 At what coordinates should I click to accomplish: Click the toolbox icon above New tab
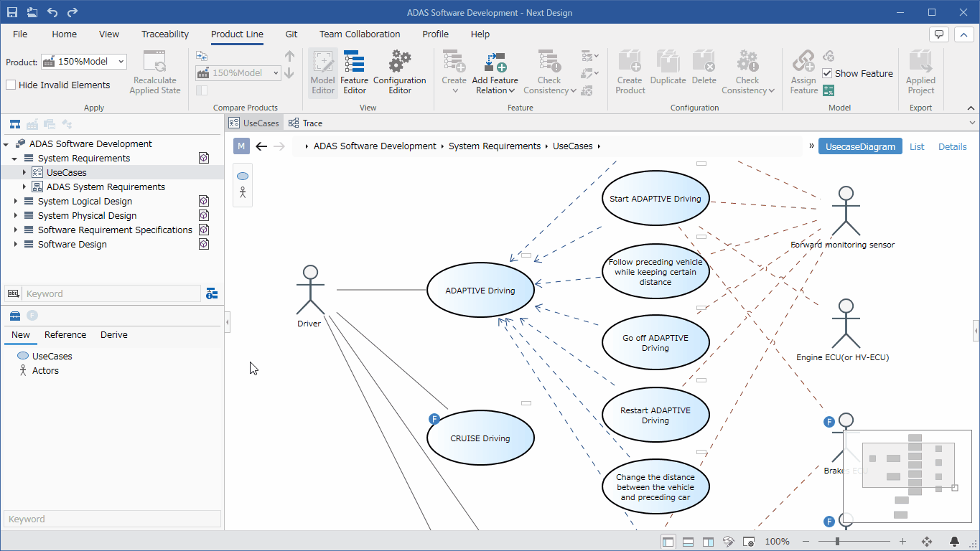14,316
